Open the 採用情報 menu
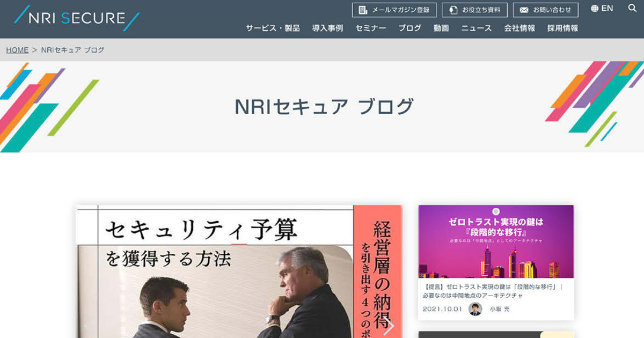644x338 pixels. pyautogui.click(x=562, y=28)
